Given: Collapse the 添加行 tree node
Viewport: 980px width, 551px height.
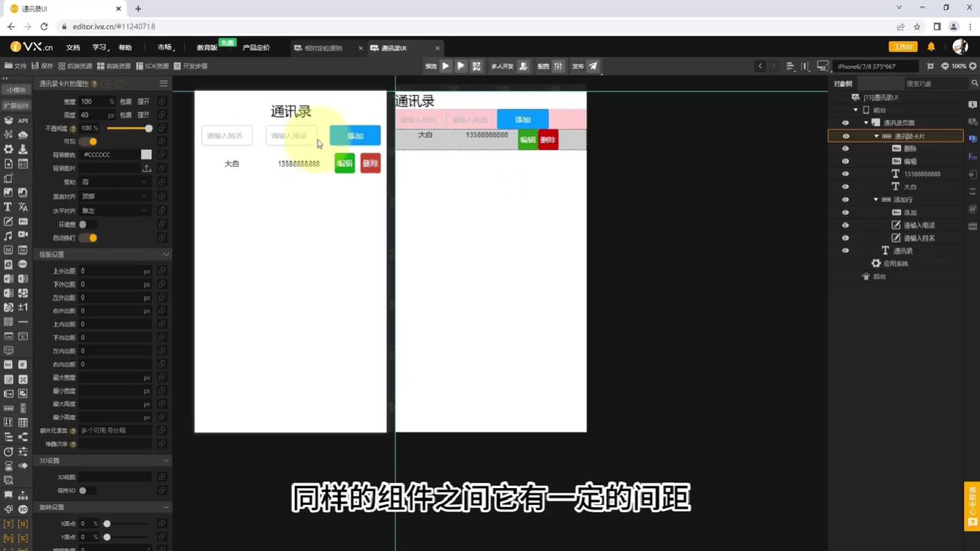Looking at the screenshot, I should [x=876, y=200].
